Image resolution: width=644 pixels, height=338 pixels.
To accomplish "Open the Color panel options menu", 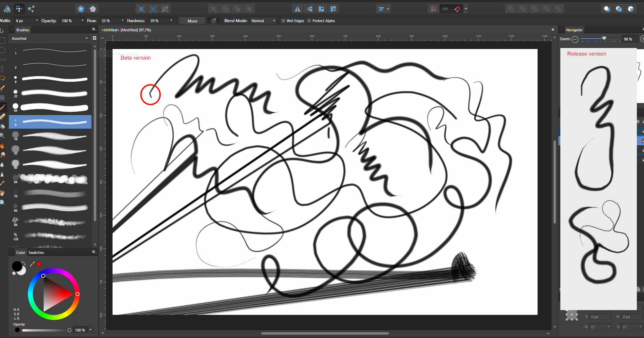I will [94, 252].
